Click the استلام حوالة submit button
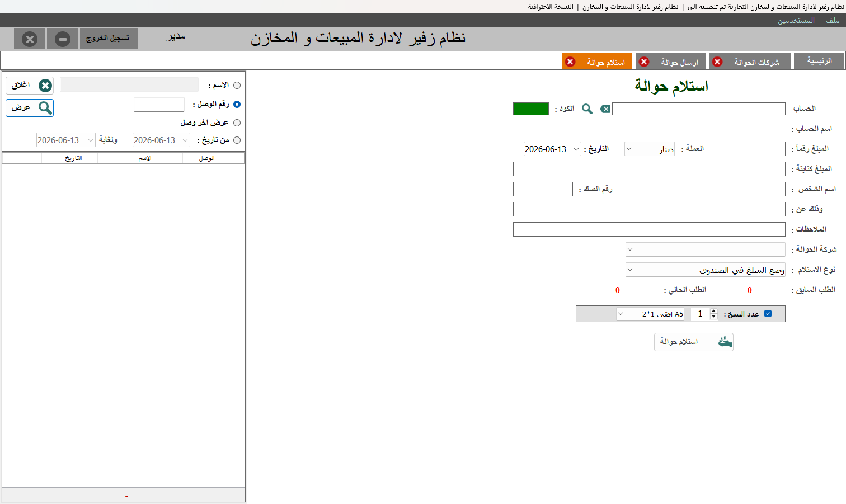The height and width of the screenshot is (504, 846). click(x=693, y=342)
